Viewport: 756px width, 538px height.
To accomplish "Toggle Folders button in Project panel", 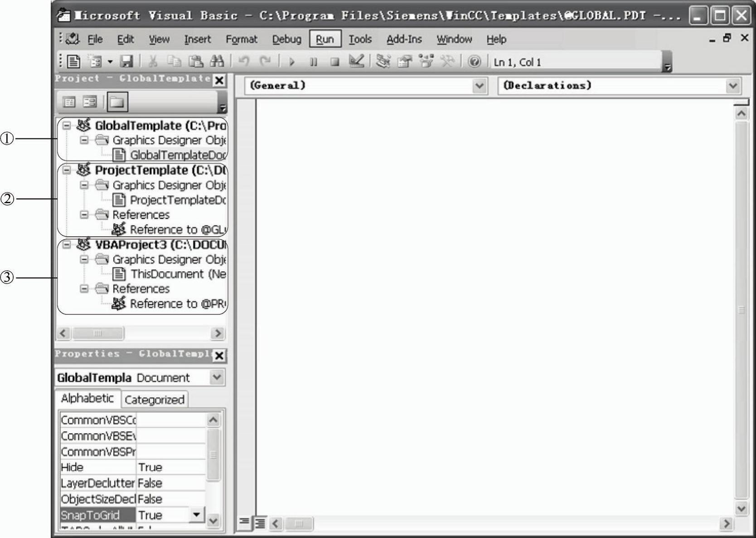I will click(117, 102).
